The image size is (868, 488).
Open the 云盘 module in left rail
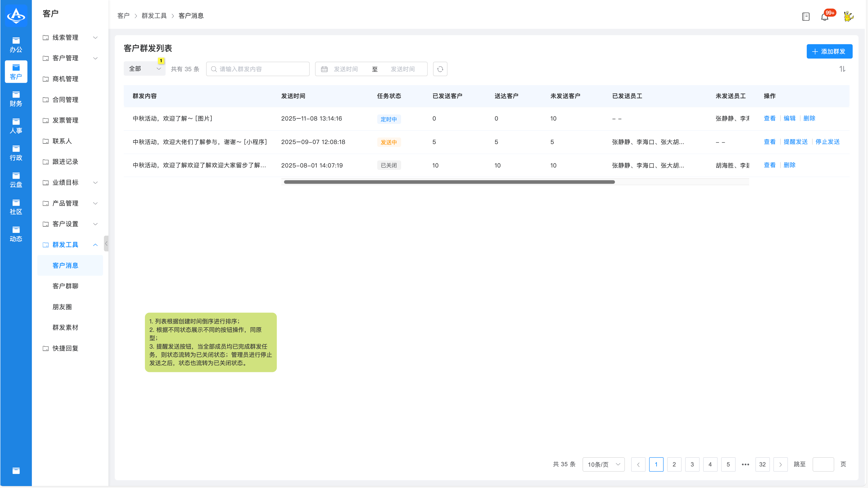coord(16,180)
